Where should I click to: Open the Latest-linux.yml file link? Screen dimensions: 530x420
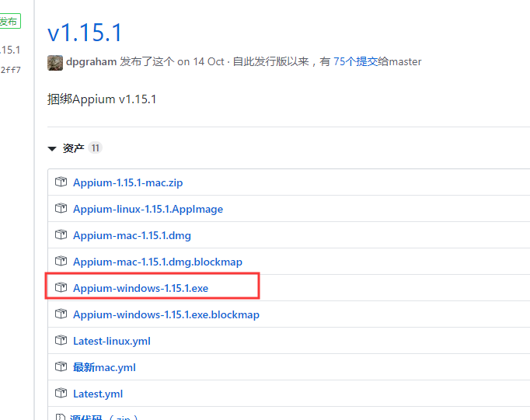point(112,341)
